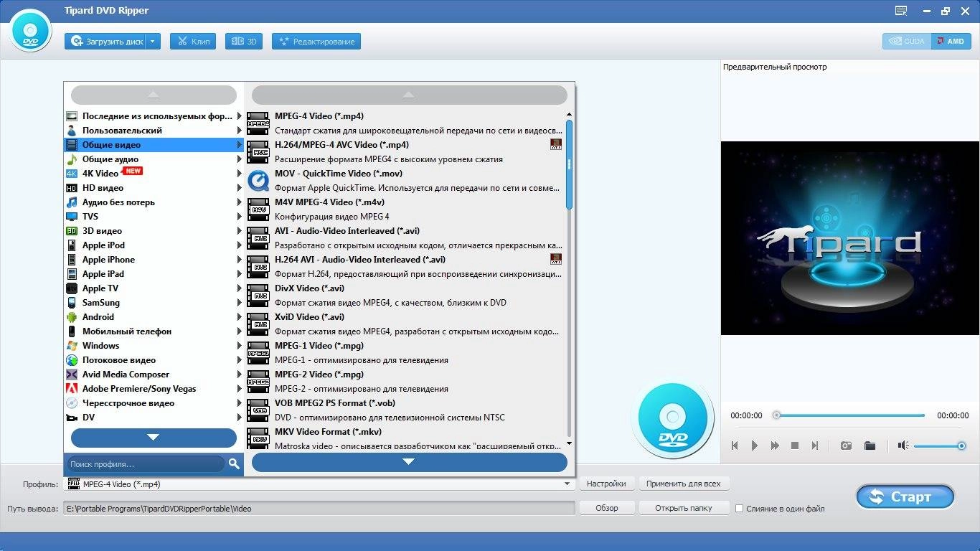The image size is (980, 551).
Task: Click the VOB MPEG2 PS Format icon
Action: click(258, 410)
